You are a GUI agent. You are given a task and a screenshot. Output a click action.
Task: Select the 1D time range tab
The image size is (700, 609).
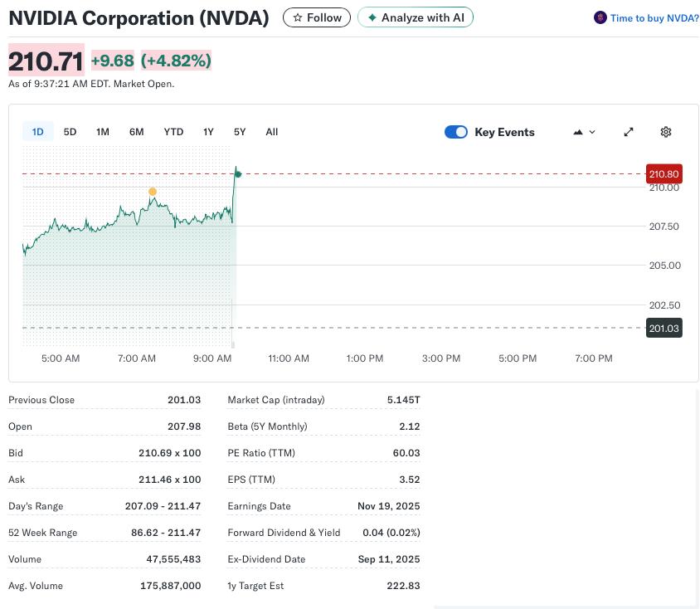(x=38, y=132)
